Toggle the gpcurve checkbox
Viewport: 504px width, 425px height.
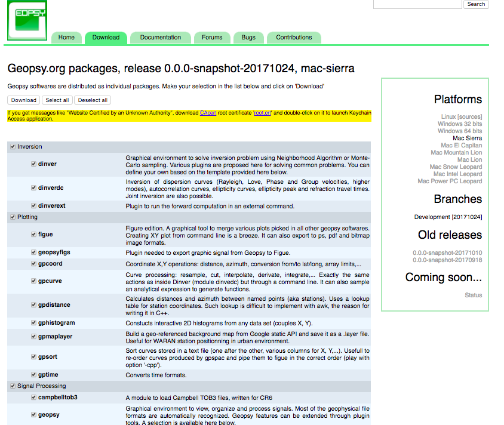(x=34, y=281)
